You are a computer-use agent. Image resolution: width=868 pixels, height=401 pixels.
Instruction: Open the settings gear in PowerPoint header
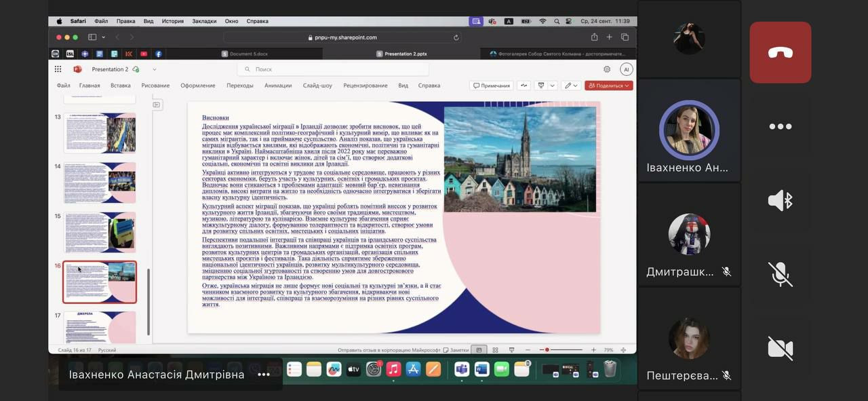point(607,69)
